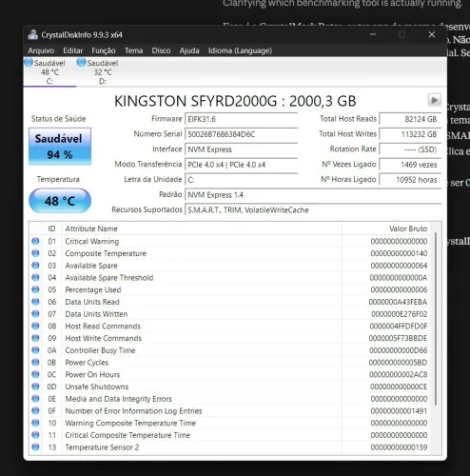Click the Unsafe Shutdowns attribute name
Screen dimensions: 470x476
97,387
